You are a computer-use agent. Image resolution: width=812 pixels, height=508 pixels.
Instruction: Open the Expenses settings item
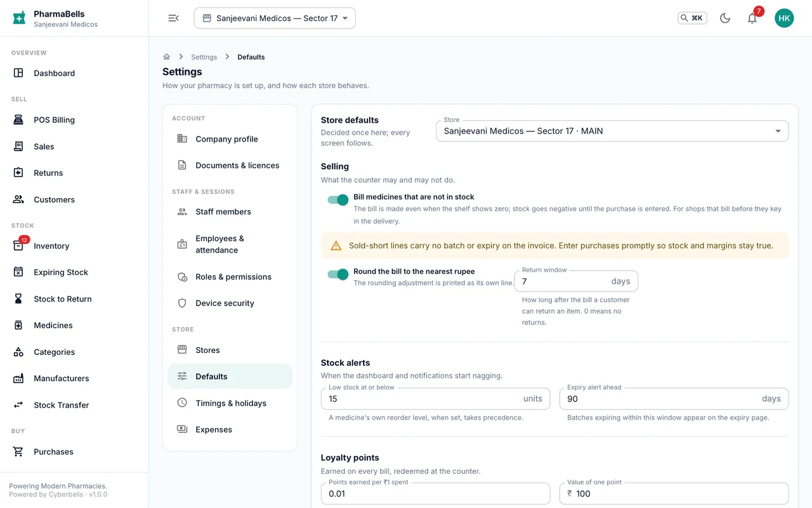pos(230,429)
